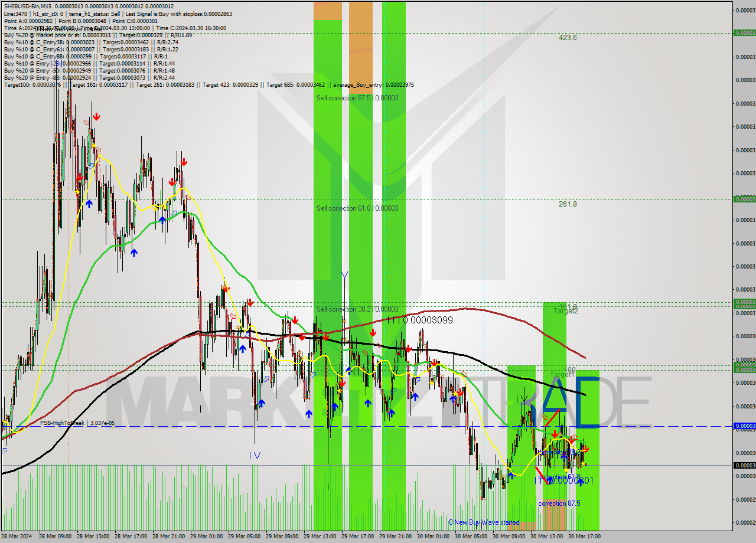Click the '29 Mar 09:00' time axis label
Screen dimensions: 756x543
pyautogui.click(x=282, y=537)
